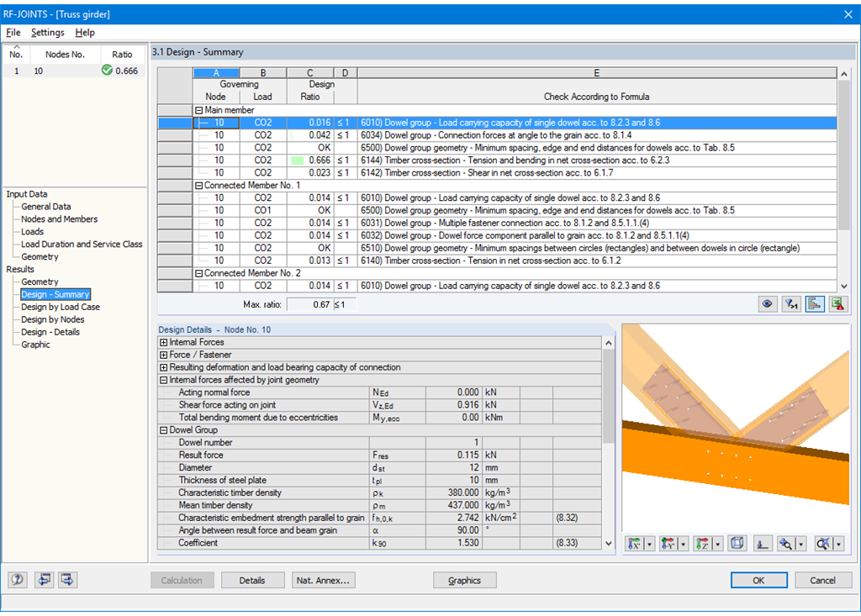
Task: Select Geometry under Input Data
Action: (40, 257)
